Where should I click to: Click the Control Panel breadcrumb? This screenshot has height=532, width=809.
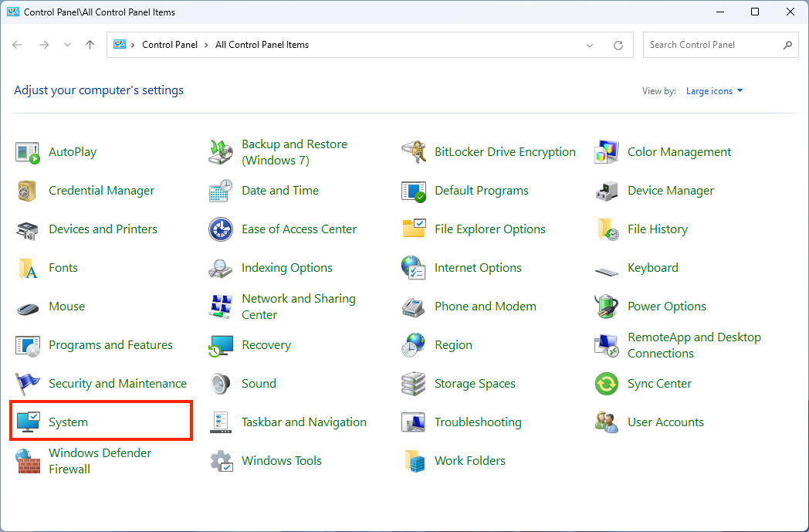coord(170,45)
